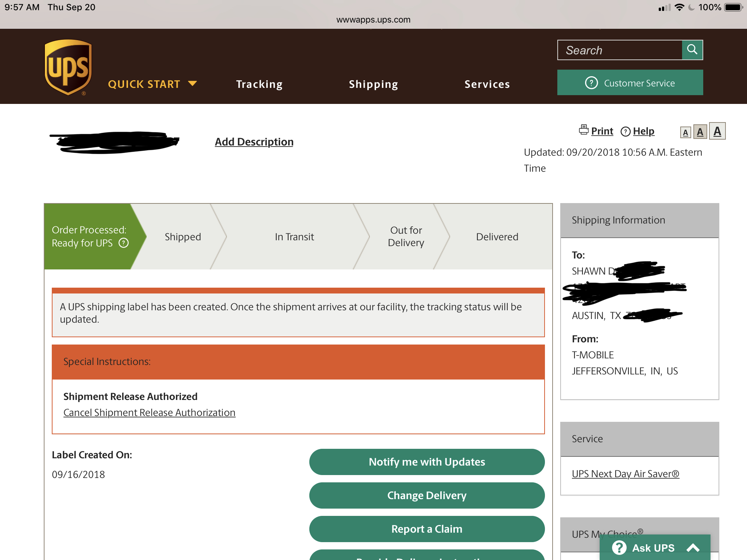Open the Shipping menu
Screen dimensions: 747x560
click(x=373, y=84)
